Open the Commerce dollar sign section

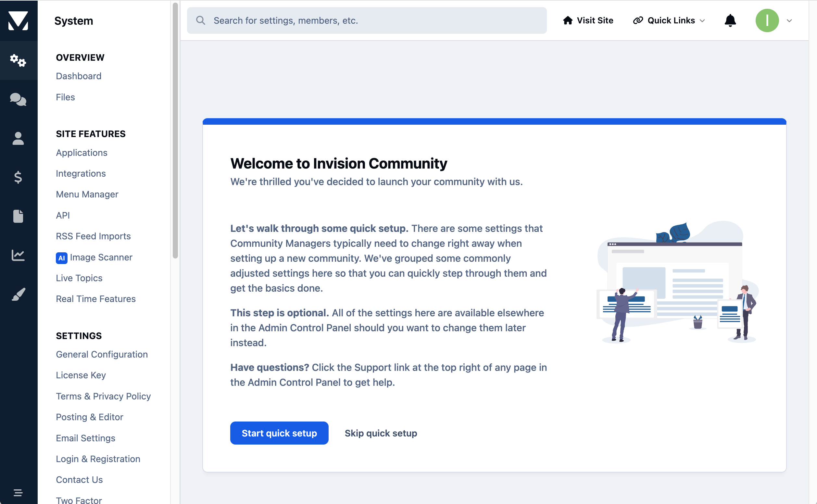(18, 177)
